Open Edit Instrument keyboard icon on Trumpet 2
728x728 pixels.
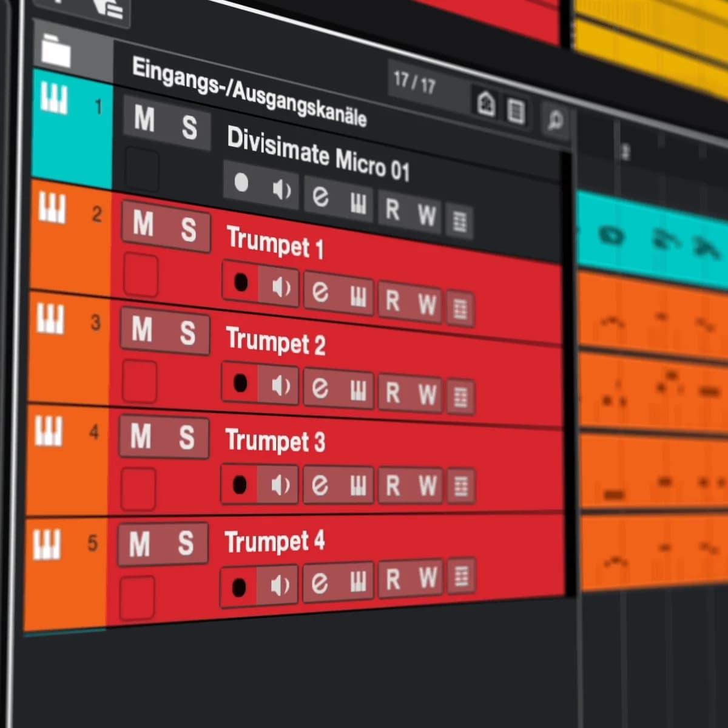[x=358, y=389]
